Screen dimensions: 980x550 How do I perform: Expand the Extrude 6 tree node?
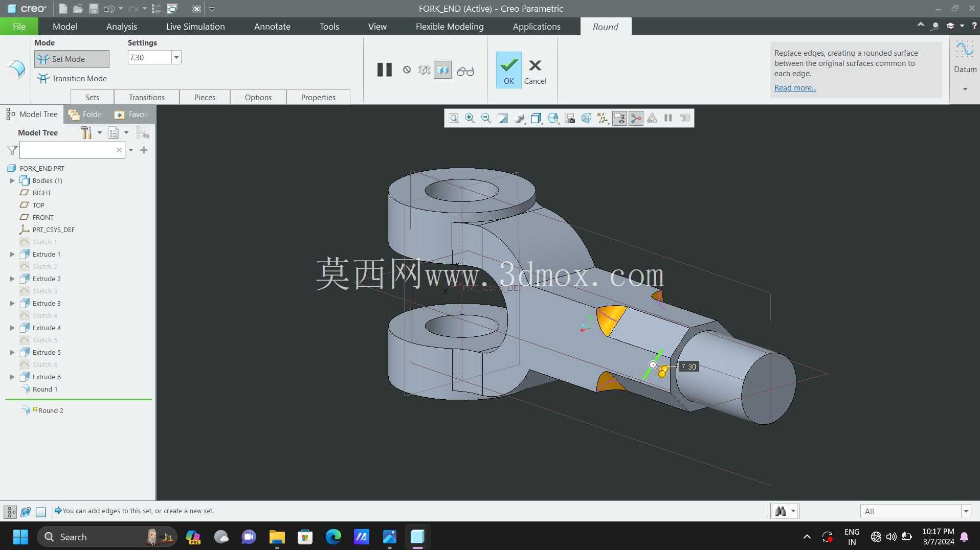coord(12,377)
